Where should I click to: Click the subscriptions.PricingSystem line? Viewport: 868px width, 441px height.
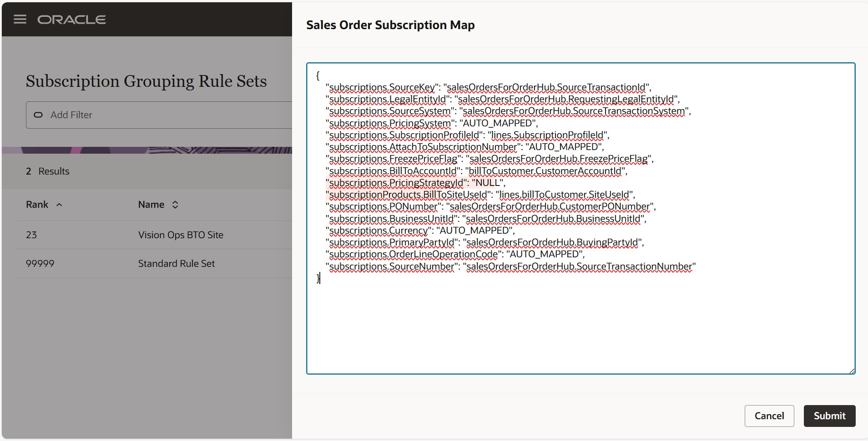tap(432, 123)
